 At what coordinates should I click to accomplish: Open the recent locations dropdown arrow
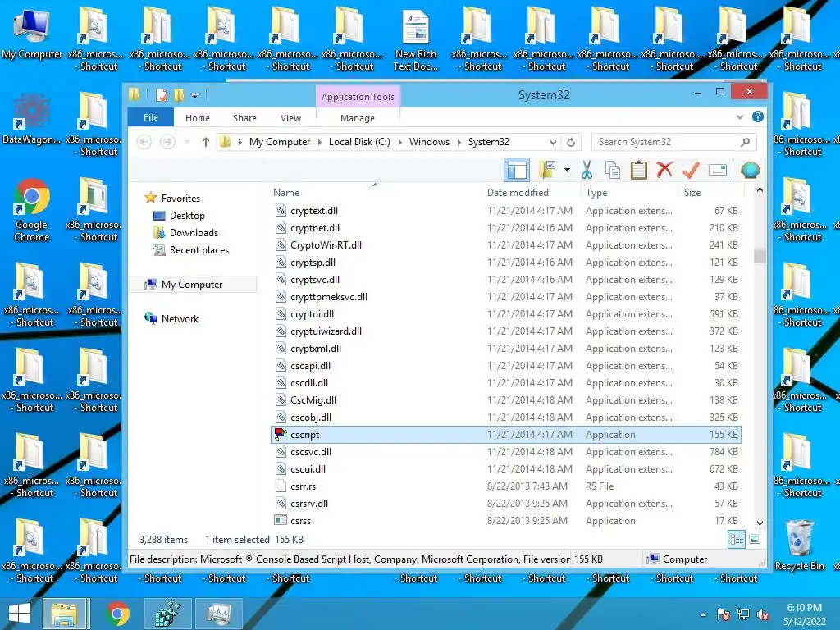[187, 142]
